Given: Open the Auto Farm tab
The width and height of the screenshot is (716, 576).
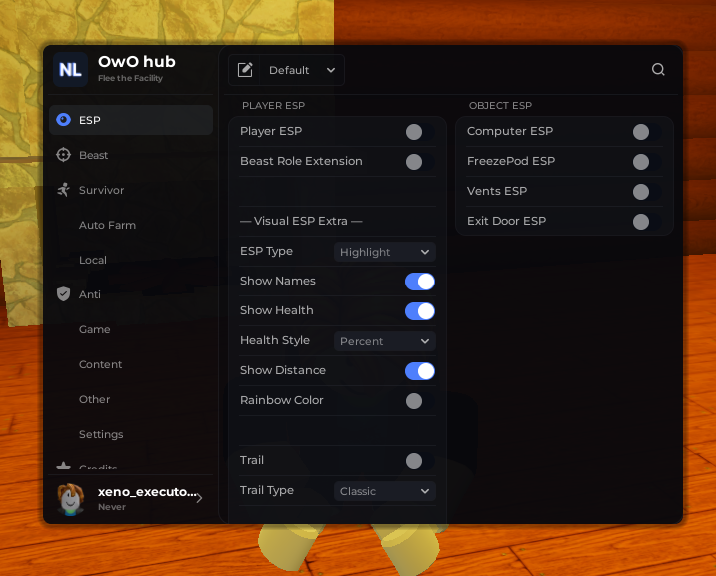Looking at the screenshot, I should pos(131,225).
